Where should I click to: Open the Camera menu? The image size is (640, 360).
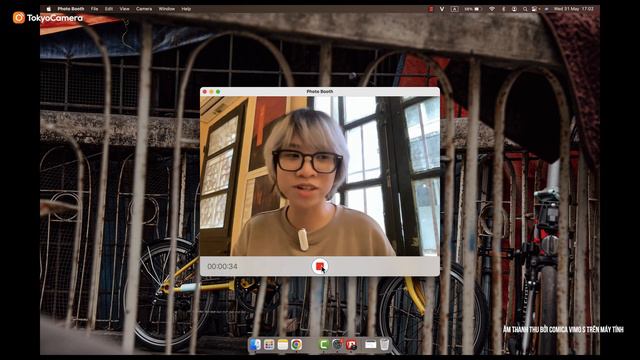coord(144,9)
